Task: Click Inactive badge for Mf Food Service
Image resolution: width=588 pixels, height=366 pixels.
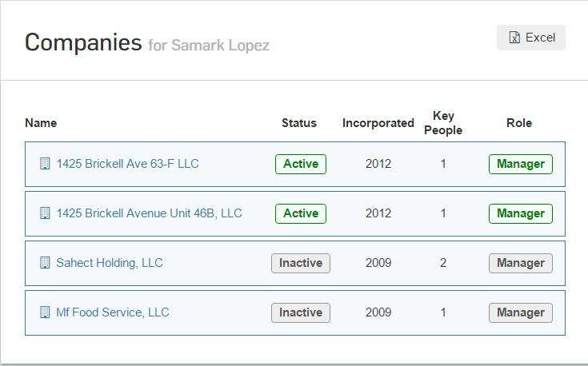Action: pos(301,312)
